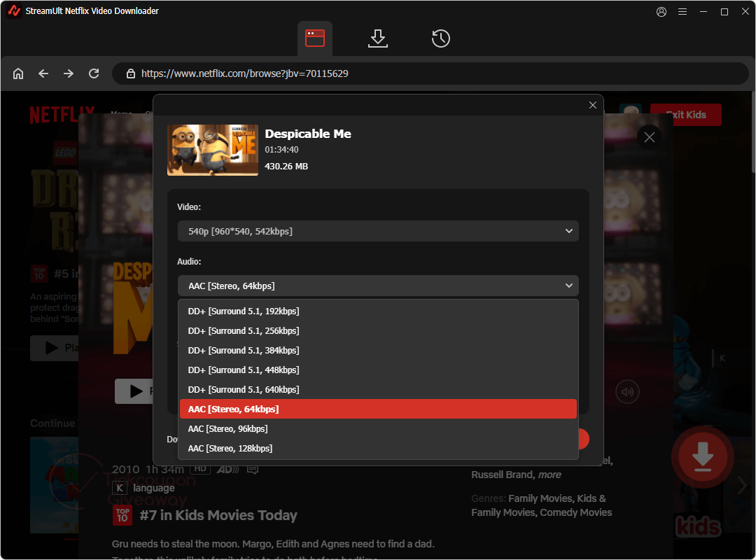Image resolution: width=756 pixels, height=560 pixels.
Task: Navigate forward with the right arrow
Action: pyautogui.click(x=69, y=73)
